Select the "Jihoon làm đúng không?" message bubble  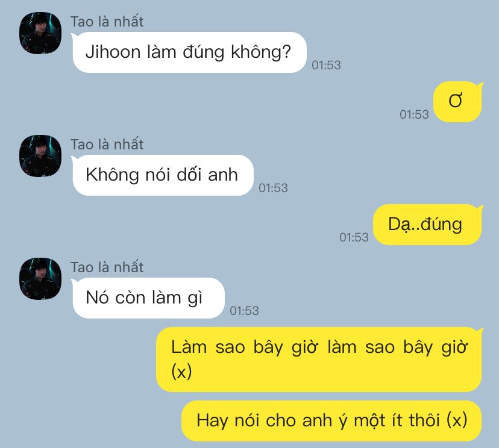coord(189,52)
